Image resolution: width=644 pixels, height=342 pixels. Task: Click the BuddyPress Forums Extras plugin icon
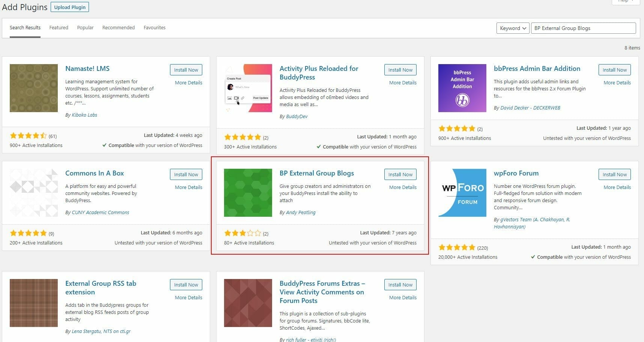coord(248,303)
